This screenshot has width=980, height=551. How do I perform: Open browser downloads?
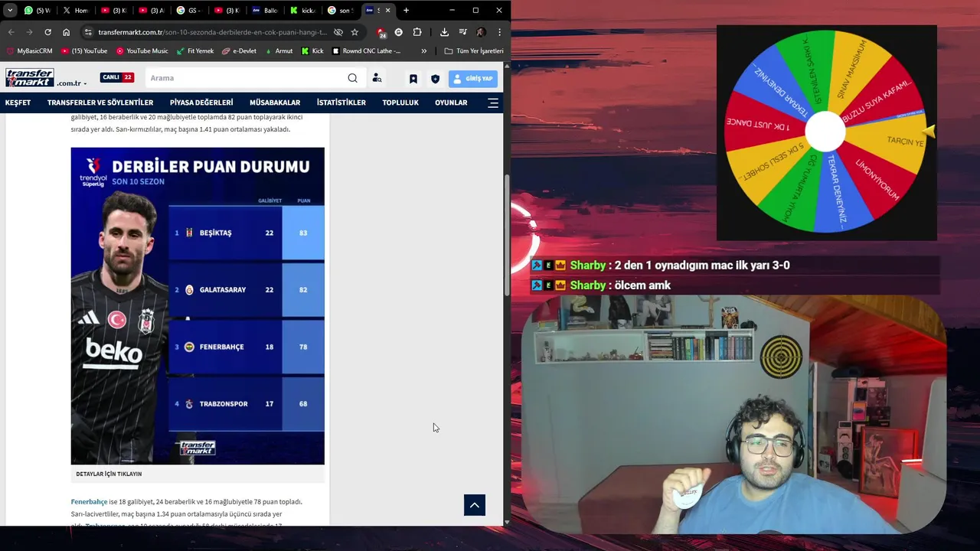coord(444,32)
